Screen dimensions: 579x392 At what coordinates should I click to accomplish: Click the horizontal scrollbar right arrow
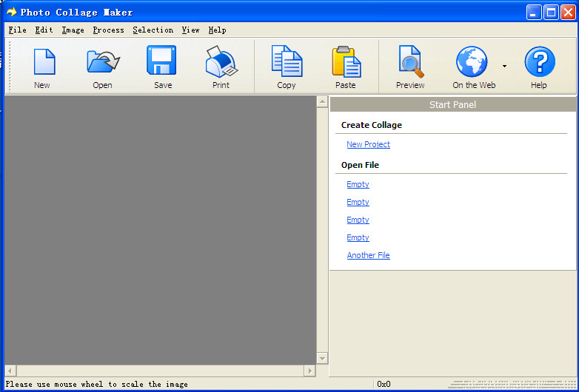coord(309,371)
